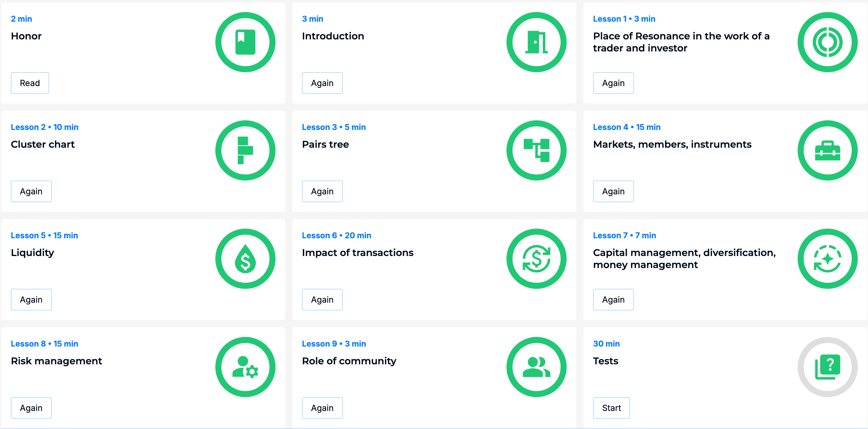Open the Liquidity dollar drop icon
The height and width of the screenshot is (429, 868).
pyautogui.click(x=245, y=258)
